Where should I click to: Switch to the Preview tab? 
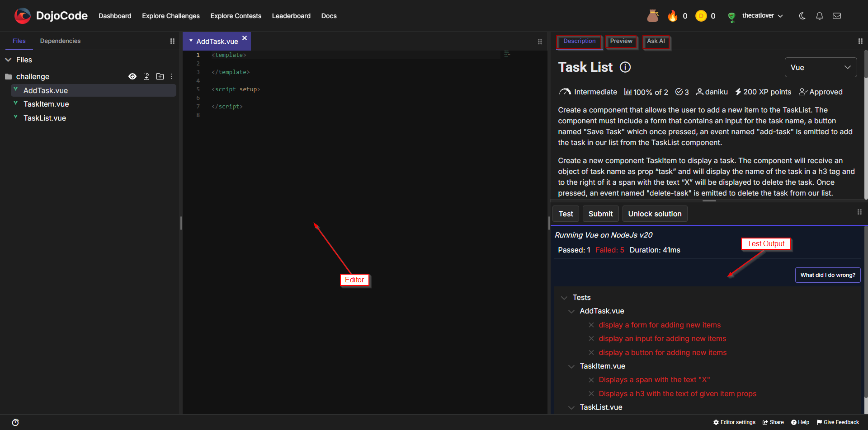click(621, 41)
